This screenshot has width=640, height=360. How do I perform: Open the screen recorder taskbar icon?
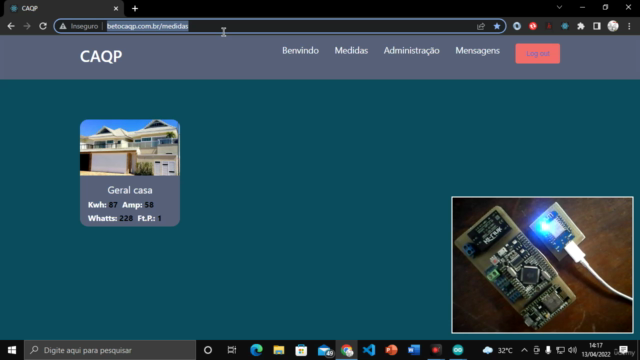tap(436, 350)
